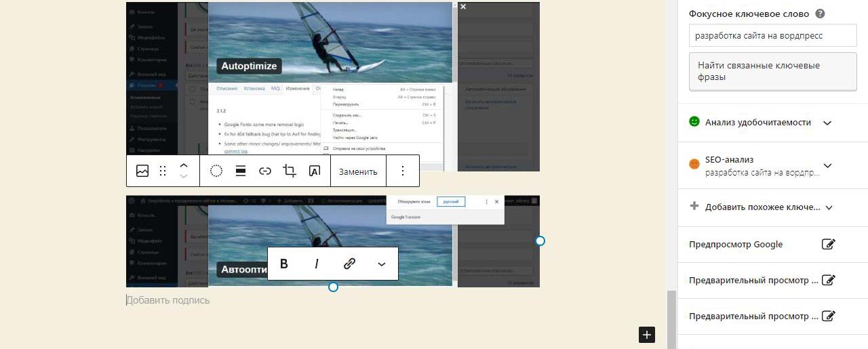868x349 pixels.
Task: Select the crop image tool
Action: [x=290, y=171]
